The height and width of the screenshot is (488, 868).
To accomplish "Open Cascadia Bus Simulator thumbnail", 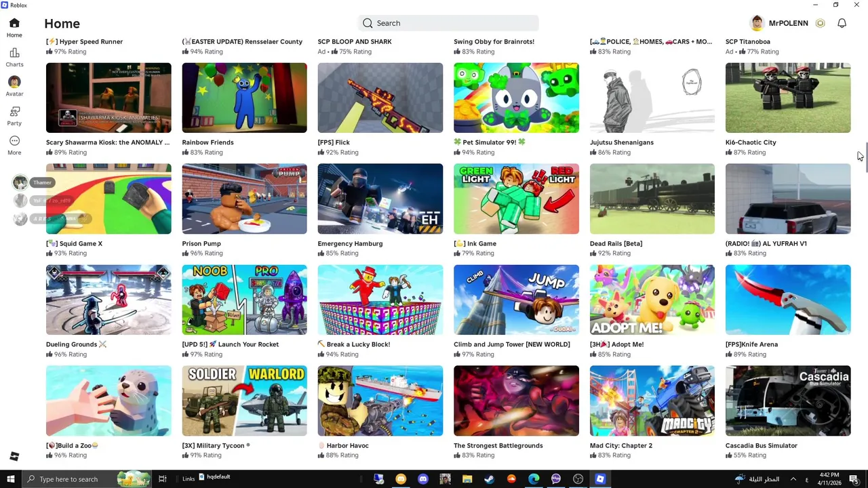I will coord(788,401).
